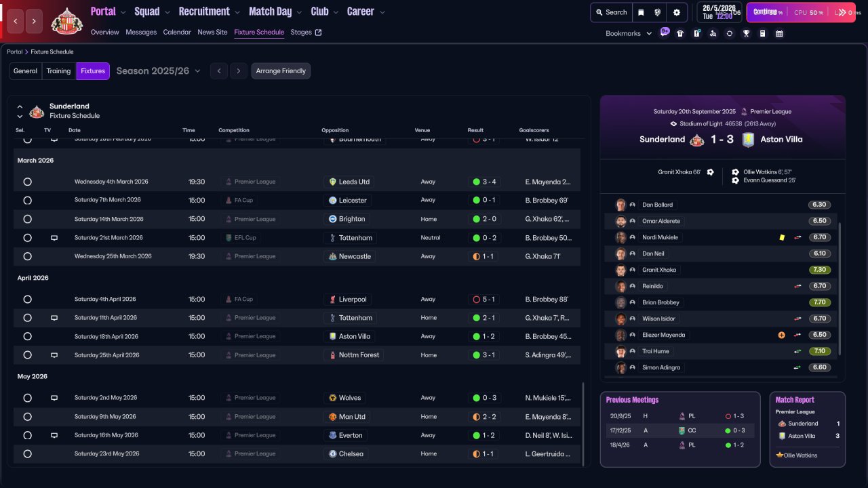Expand the Match Day menu dropdown

[299, 12]
